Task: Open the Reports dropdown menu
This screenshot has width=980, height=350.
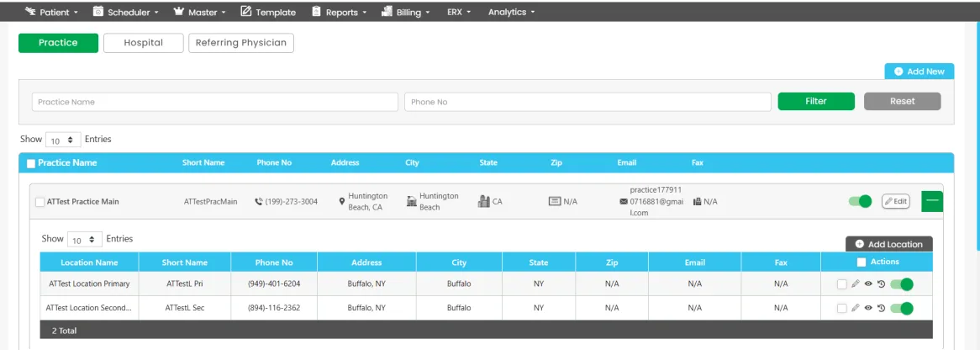Action: pos(339,12)
